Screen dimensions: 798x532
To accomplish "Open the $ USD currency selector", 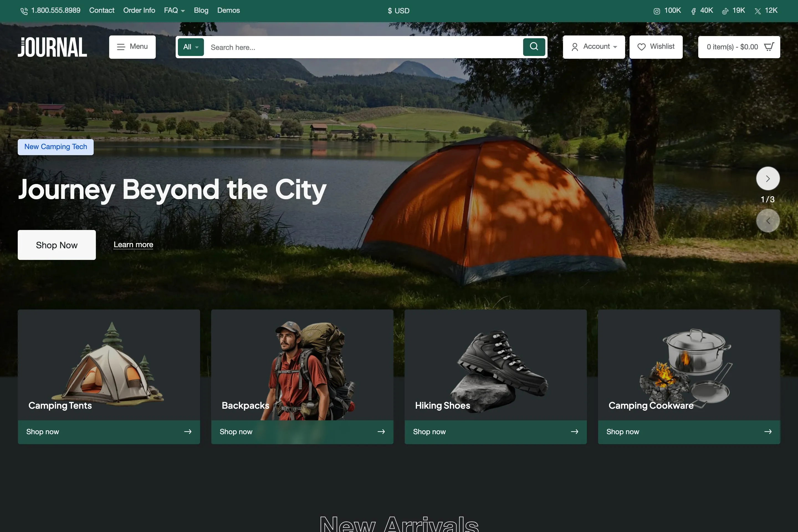I will click(399, 11).
